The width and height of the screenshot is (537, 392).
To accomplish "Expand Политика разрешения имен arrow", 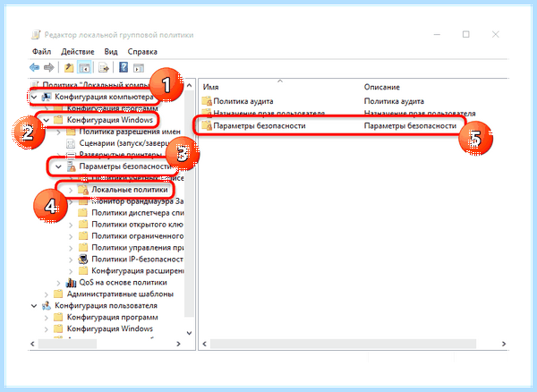I will tap(58, 132).
